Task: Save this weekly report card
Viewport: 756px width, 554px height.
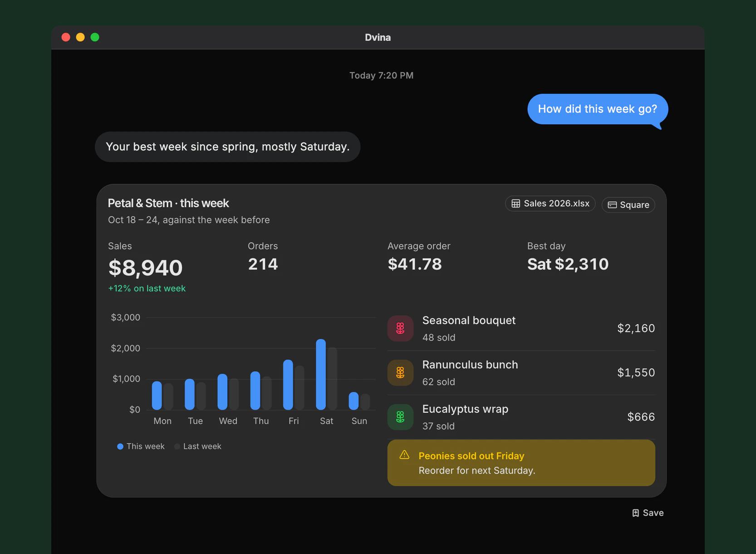Action: [648, 513]
